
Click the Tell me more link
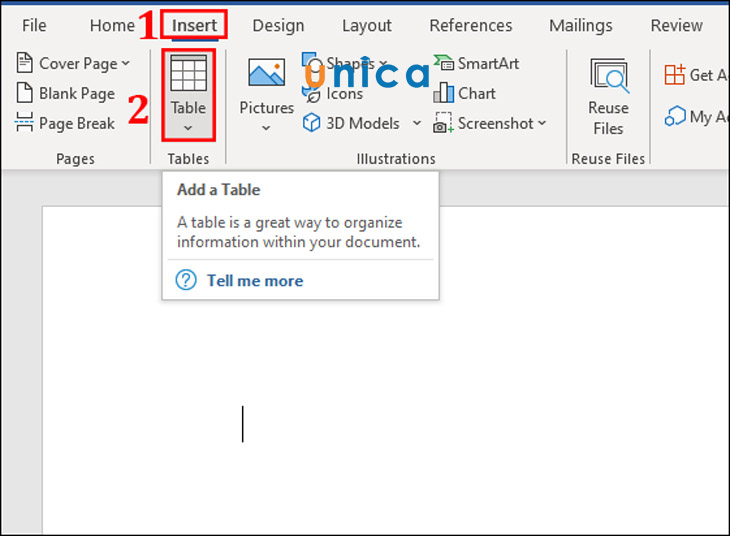coord(254,281)
